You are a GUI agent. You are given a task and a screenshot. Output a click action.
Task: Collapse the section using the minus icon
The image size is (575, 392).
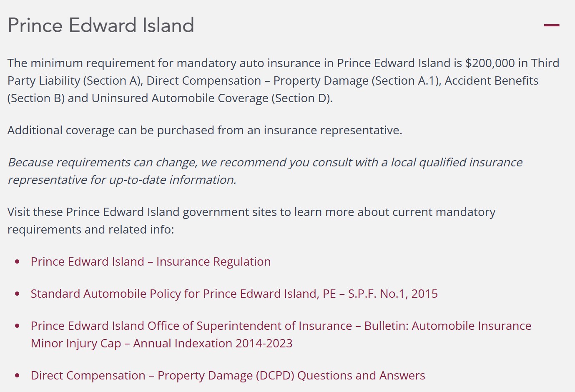[x=551, y=25]
